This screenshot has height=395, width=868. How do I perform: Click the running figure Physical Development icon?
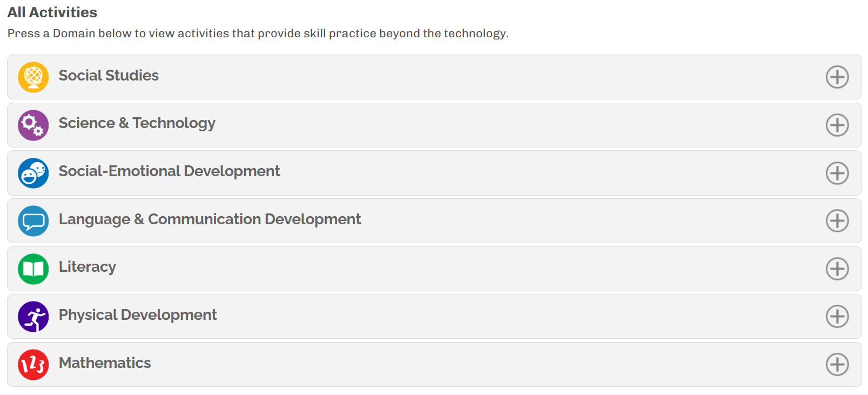(x=33, y=317)
